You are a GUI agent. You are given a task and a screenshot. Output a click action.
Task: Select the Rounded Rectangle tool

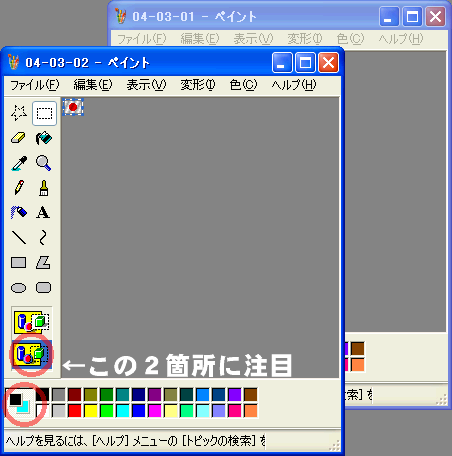(44, 288)
